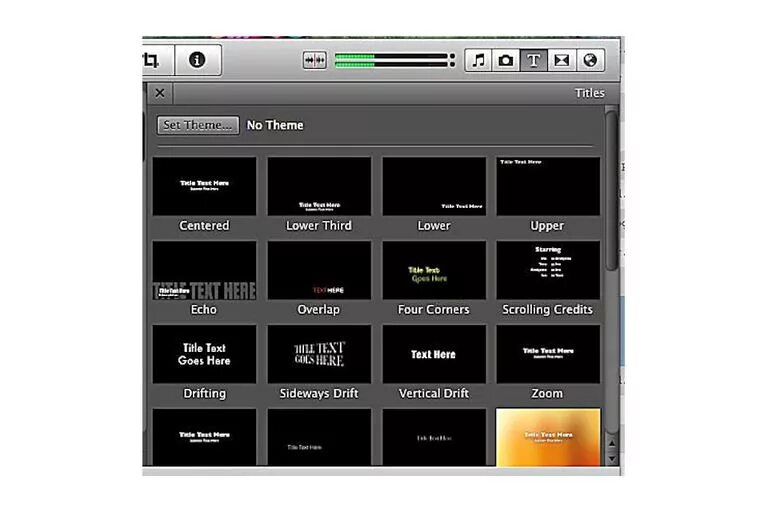Viewport: 768px width, 512px height.
Task: Click the No Theme label
Action: click(x=275, y=125)
